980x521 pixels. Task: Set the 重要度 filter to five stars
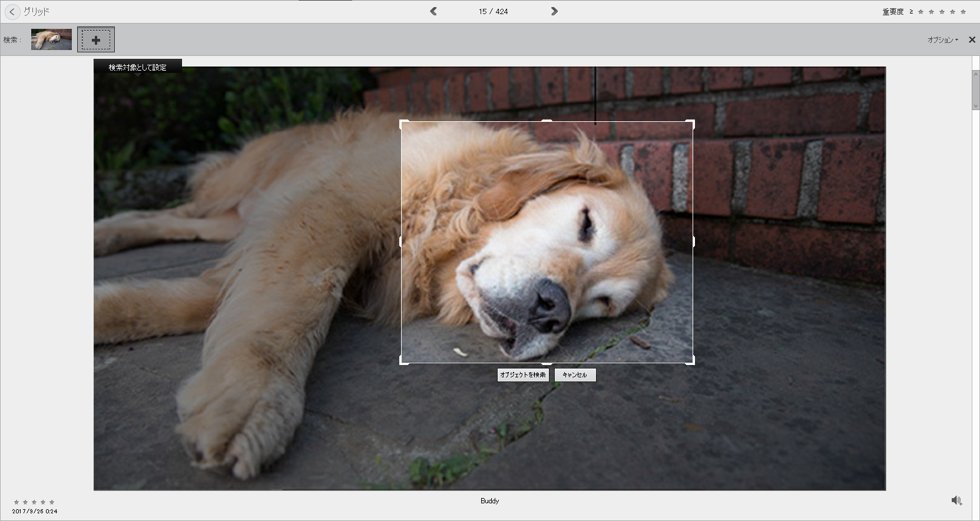click(963, 12)
